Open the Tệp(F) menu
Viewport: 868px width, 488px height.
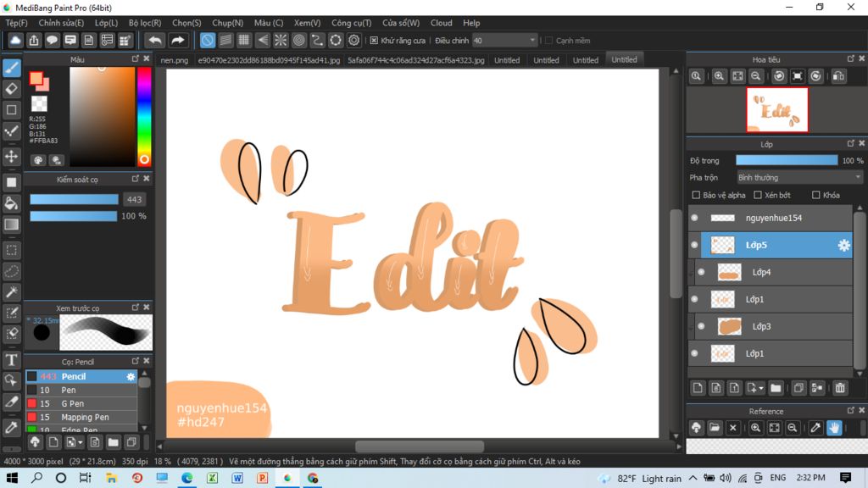[x=17, y=23]
